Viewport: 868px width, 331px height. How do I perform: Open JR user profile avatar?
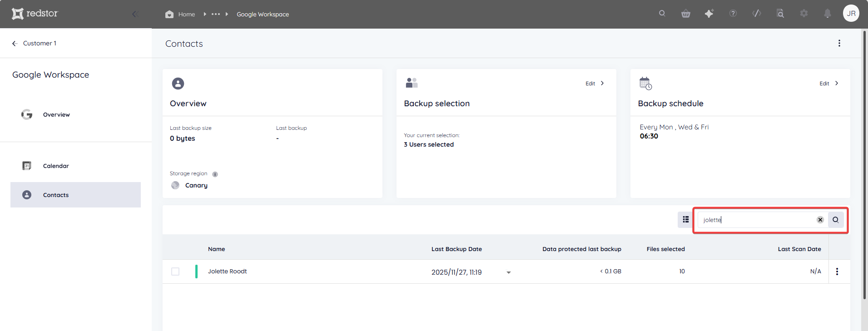[851, 13]
